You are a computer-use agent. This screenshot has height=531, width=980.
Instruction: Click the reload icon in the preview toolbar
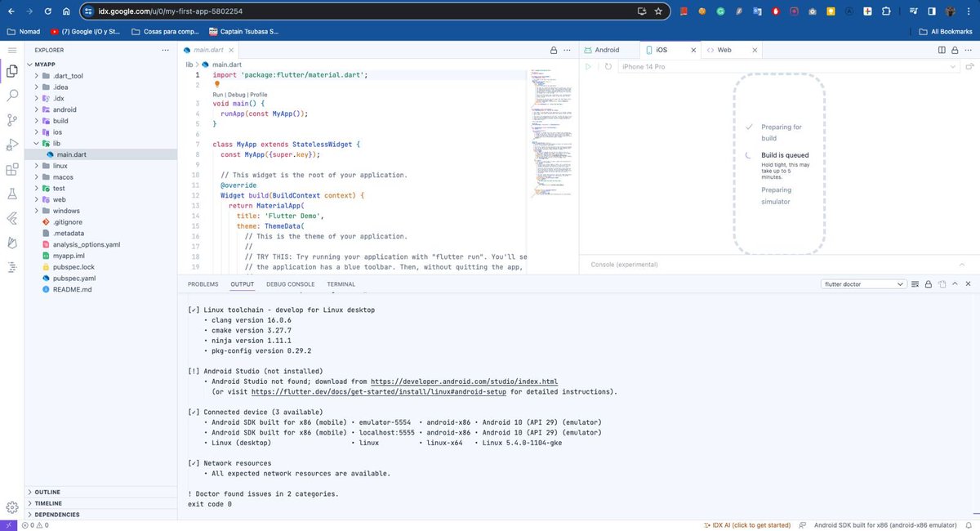click(608, 66)
